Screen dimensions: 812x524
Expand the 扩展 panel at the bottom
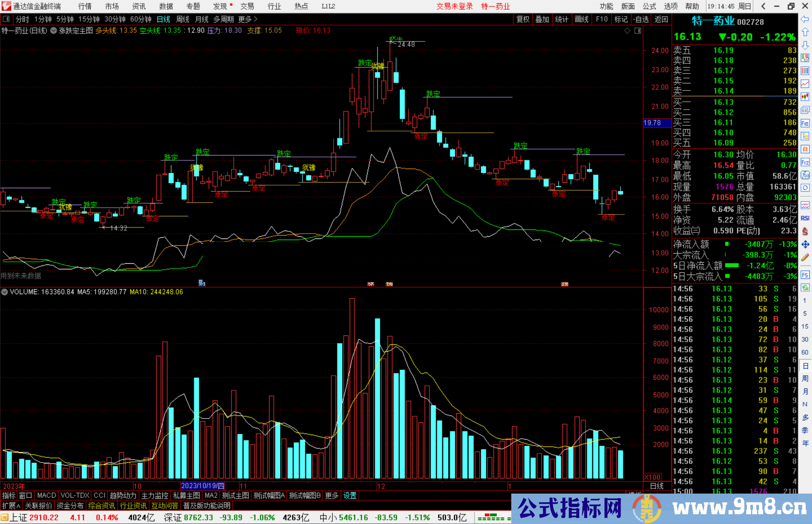coord(11,506)
